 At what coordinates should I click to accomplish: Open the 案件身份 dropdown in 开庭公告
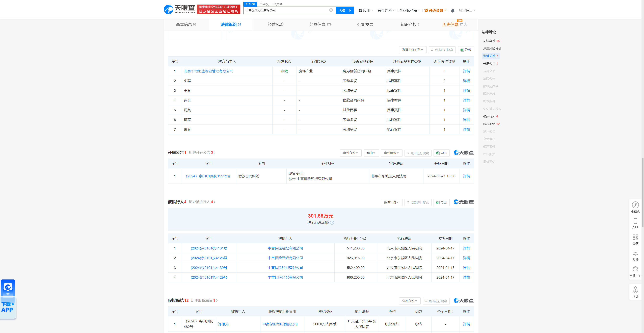coord(351,153)
